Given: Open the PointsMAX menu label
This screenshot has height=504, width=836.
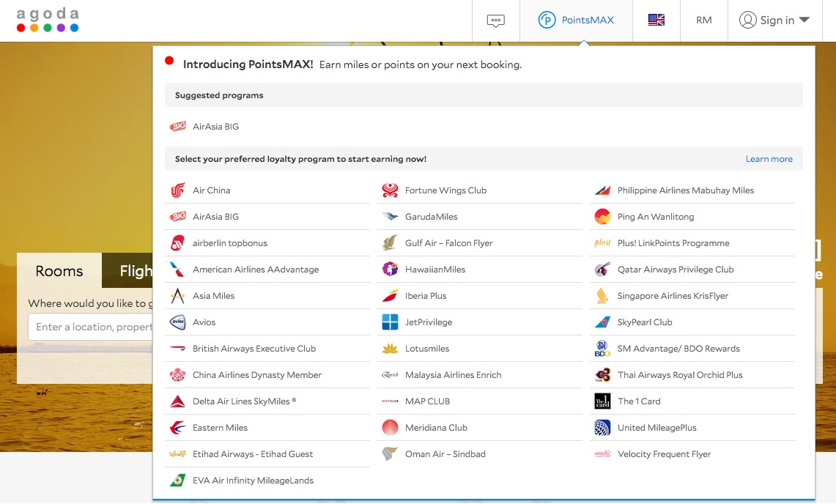Looking at the screenshot, I should pos(588,21).
